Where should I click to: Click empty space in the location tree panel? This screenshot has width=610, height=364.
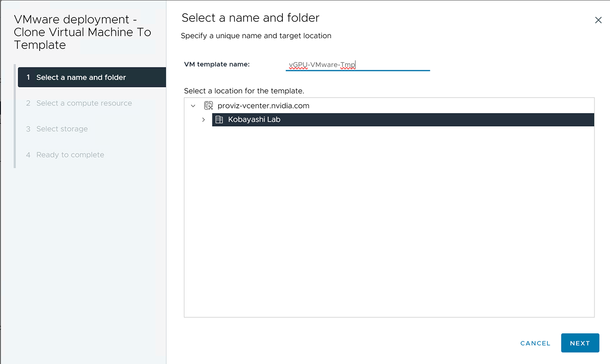[389, 222]
